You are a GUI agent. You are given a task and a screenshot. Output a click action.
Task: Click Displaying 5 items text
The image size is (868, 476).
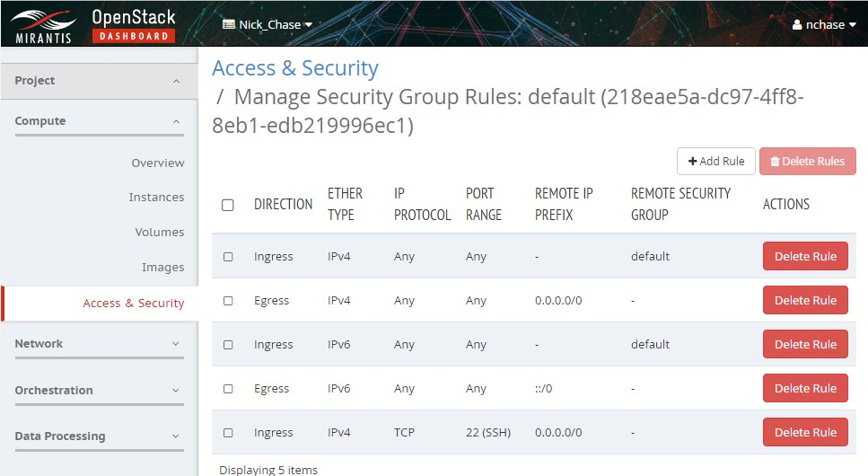[268, 470]
